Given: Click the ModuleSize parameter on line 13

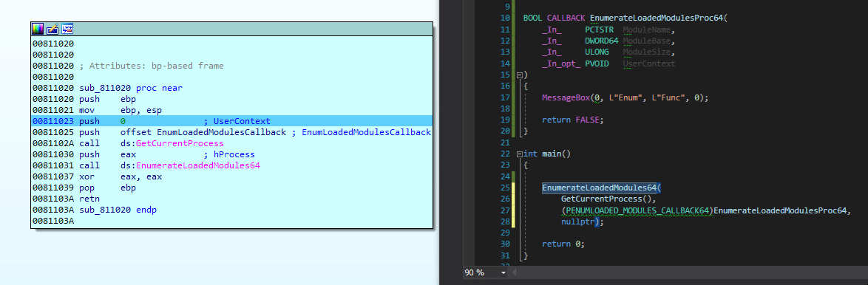Looking at the screenshot, I should pyautogui.click(x=647, y=52).
